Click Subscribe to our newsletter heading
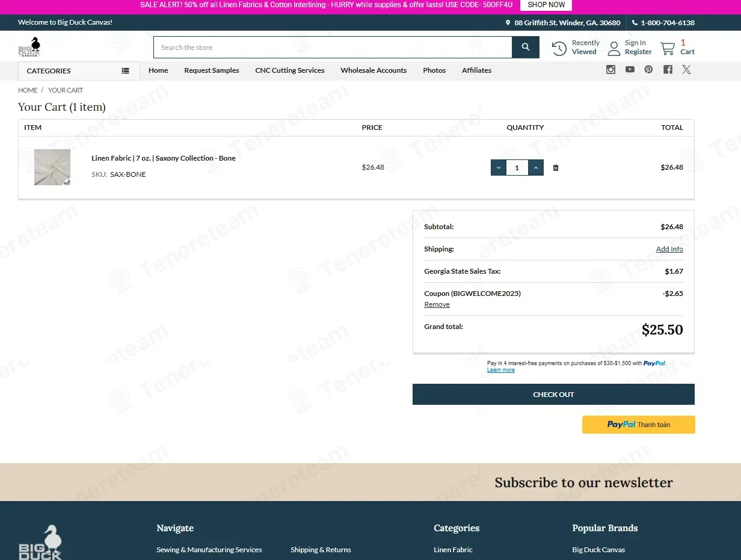The height and width of the screenshot is (560, 741). point(583,482)
